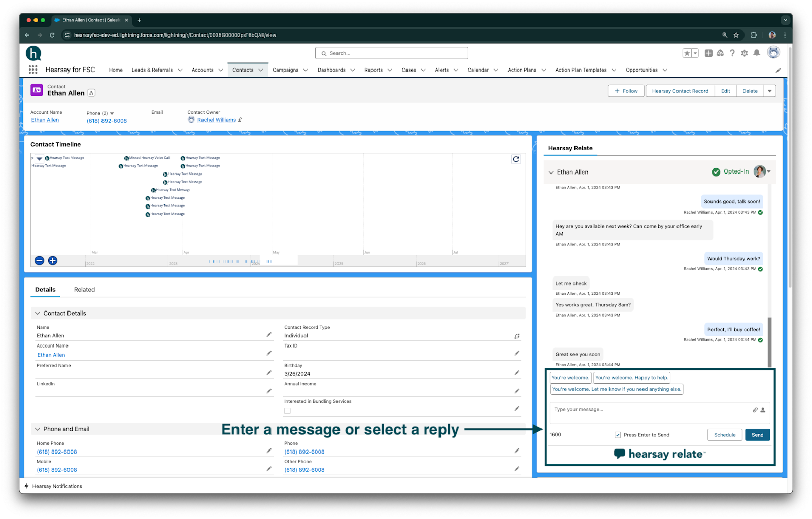The image size is (812, 519).
Task: Click the timeline overview range bar
Action: (x=278, y=261)
